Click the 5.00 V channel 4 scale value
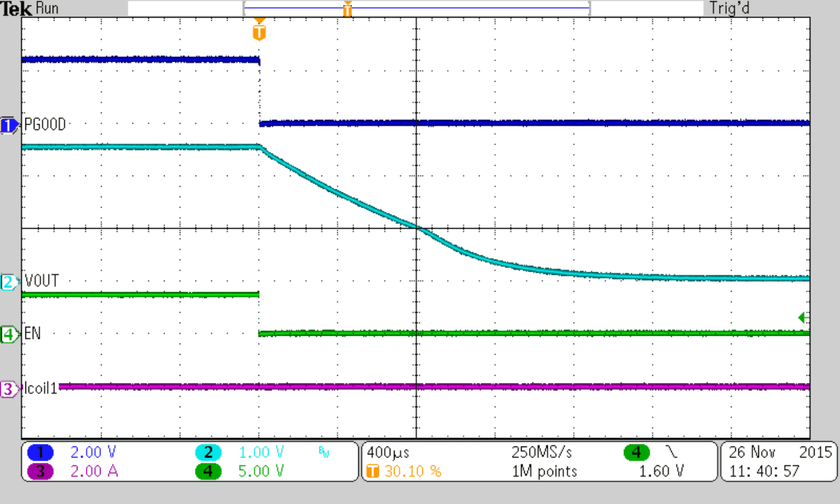This screenshot has width=840, height=504. click(262, 471)
